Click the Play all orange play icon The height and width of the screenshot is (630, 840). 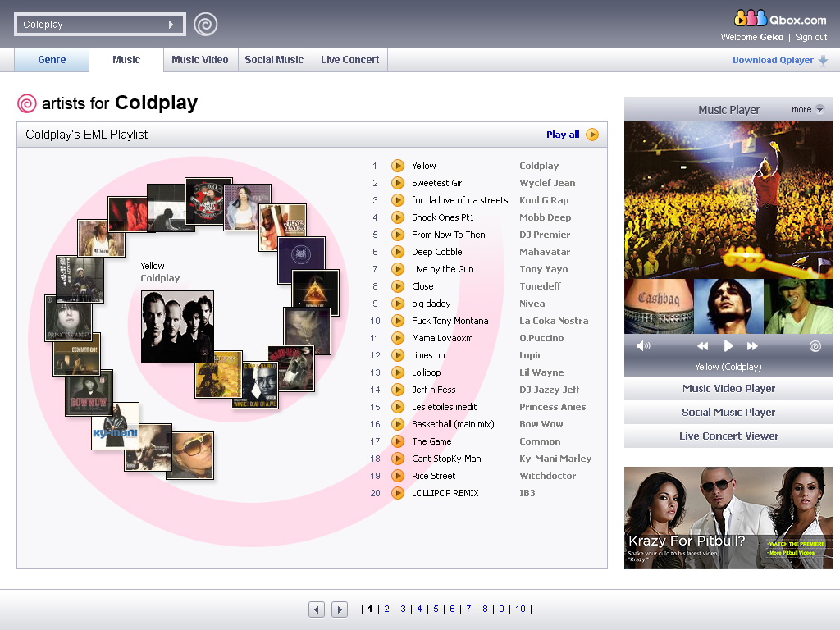592,135
